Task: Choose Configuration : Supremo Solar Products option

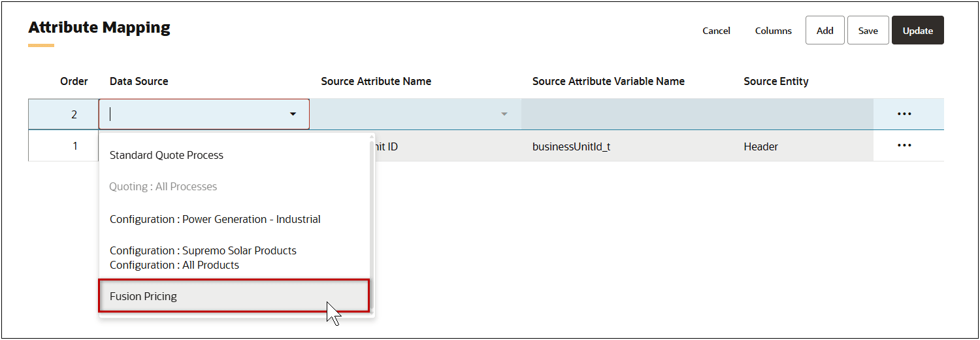Action: pos(203,250)
